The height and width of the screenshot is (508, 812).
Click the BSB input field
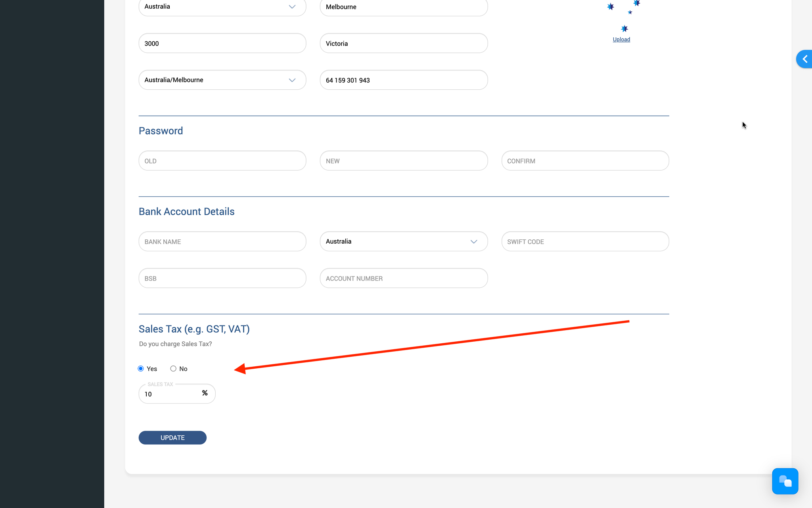coord(222,278)
